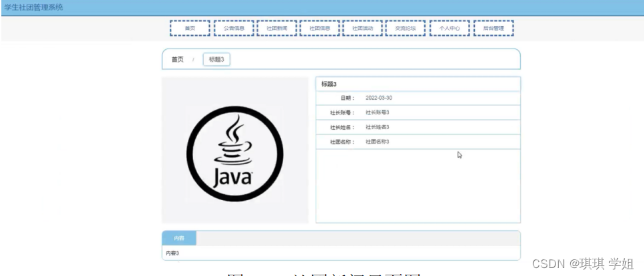Click the date value 2022-03-30
644x276 pixels.
point(379,98)
